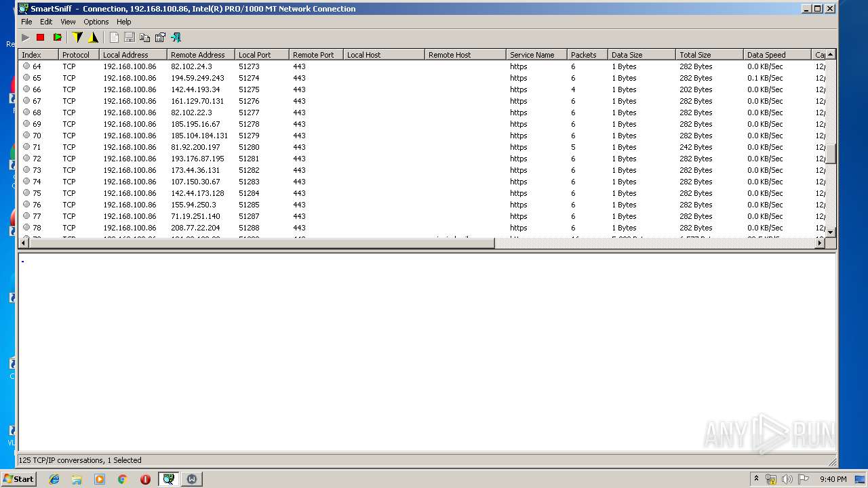868x488 pixels.
Task: Click inside the lower packet data pane
Action: (427, 352)
